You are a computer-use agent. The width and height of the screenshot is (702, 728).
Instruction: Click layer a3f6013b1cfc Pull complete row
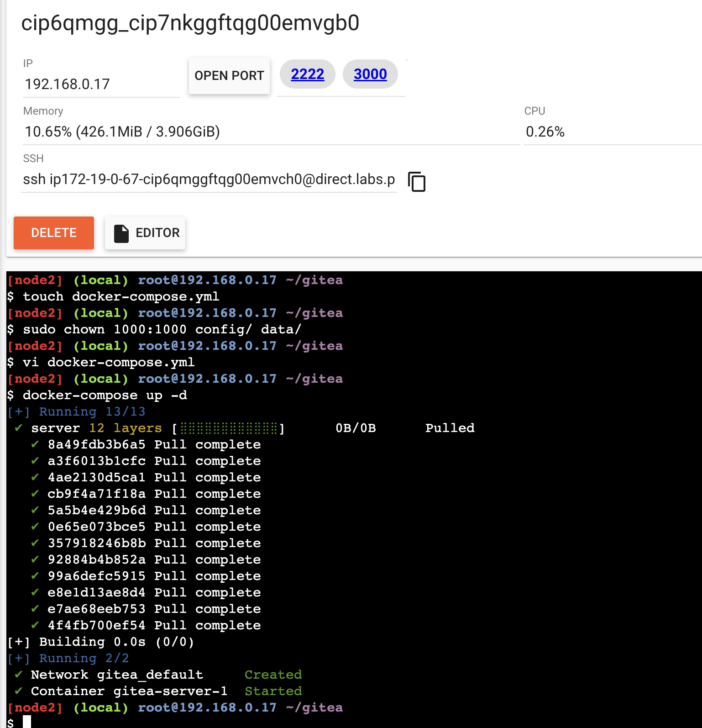(146, 461)
